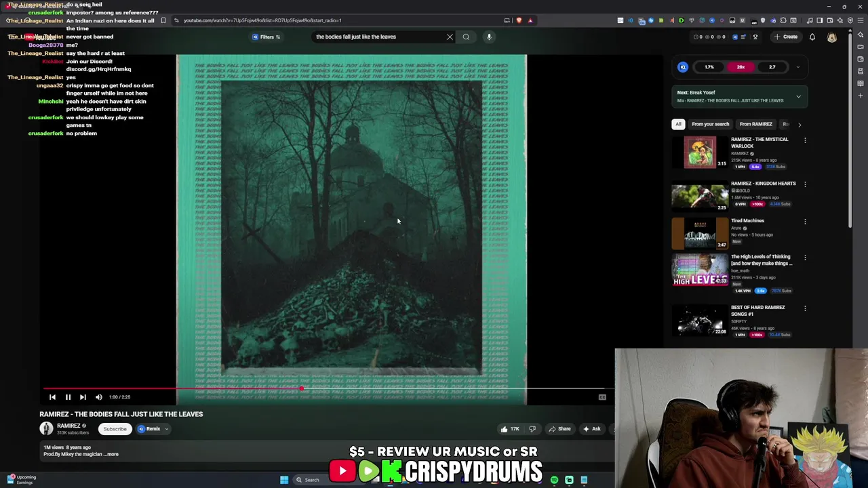
Task: Select the From your search chip
Action: [x=710, y=124]
